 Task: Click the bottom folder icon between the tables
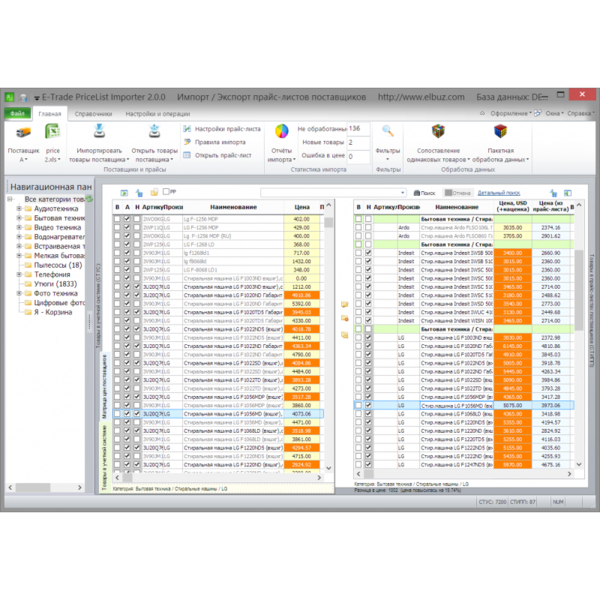click(x=345, y=335)
